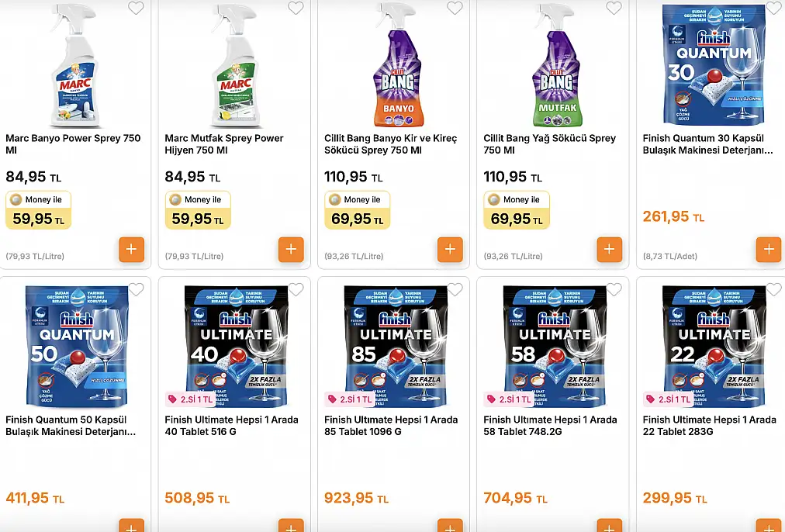Open Cillit Bang Yağ Sökücü Sprey title link
Screen dimensions: 785x532
[x=550, y=144]
